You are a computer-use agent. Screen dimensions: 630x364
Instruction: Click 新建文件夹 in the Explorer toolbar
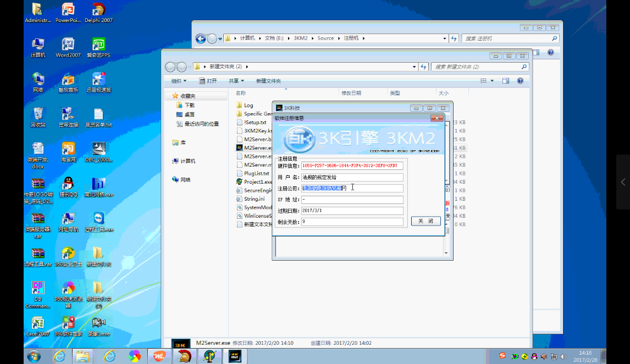pos(268,81)
